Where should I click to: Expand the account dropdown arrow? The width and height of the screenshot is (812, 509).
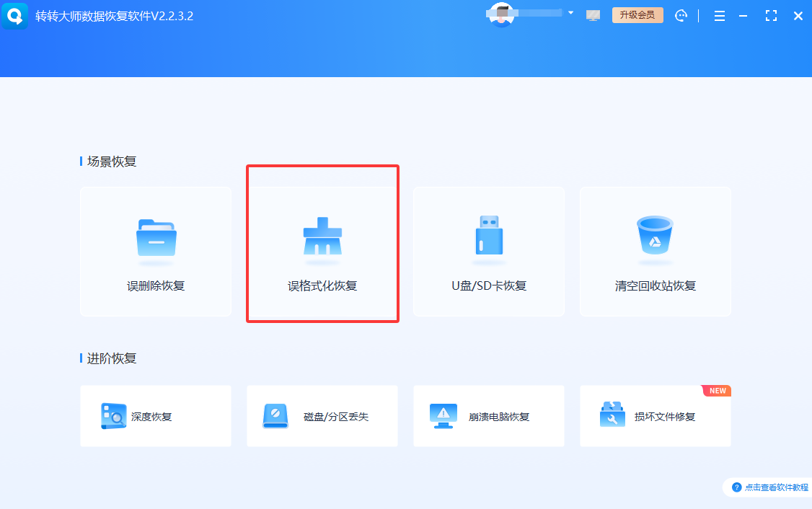570,12
